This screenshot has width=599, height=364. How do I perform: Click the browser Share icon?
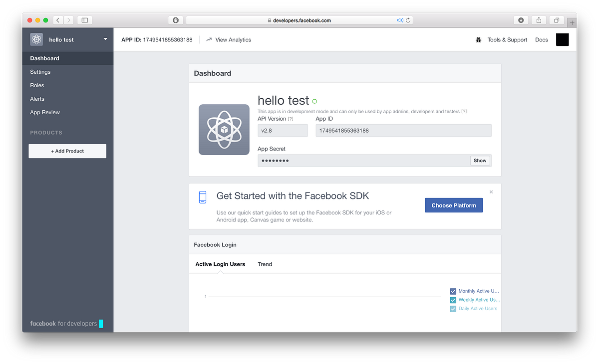pyautogui.click(x=538, y=19)
